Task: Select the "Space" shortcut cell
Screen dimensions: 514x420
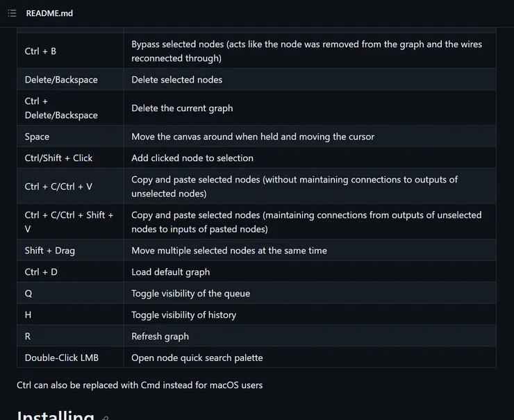Action: coord(37,137)
